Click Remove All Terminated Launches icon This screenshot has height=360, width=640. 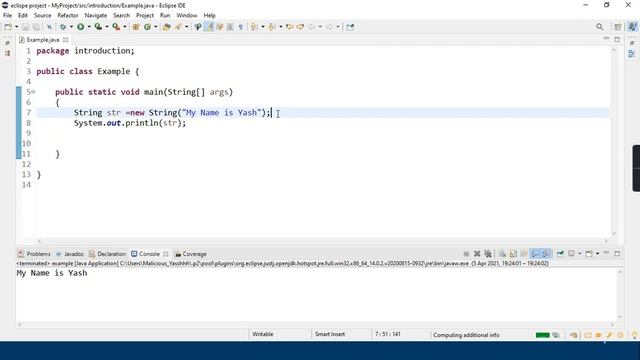488,254
